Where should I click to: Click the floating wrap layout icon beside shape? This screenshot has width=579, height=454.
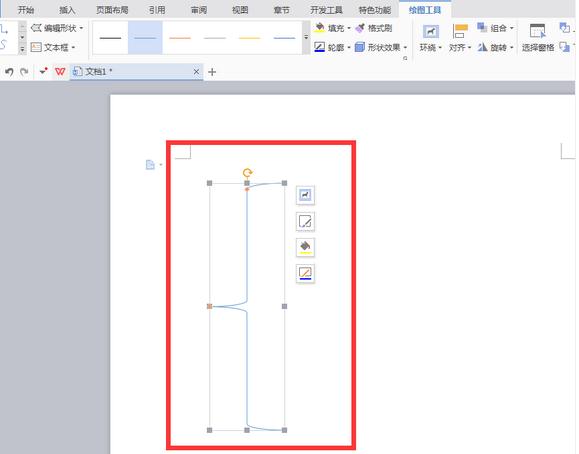point(305,195)
